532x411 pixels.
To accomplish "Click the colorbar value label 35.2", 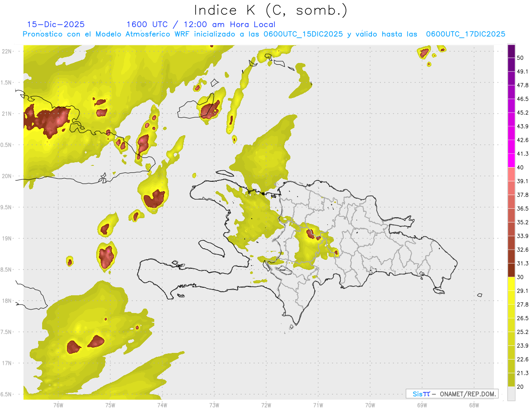I will pos(523,222).
